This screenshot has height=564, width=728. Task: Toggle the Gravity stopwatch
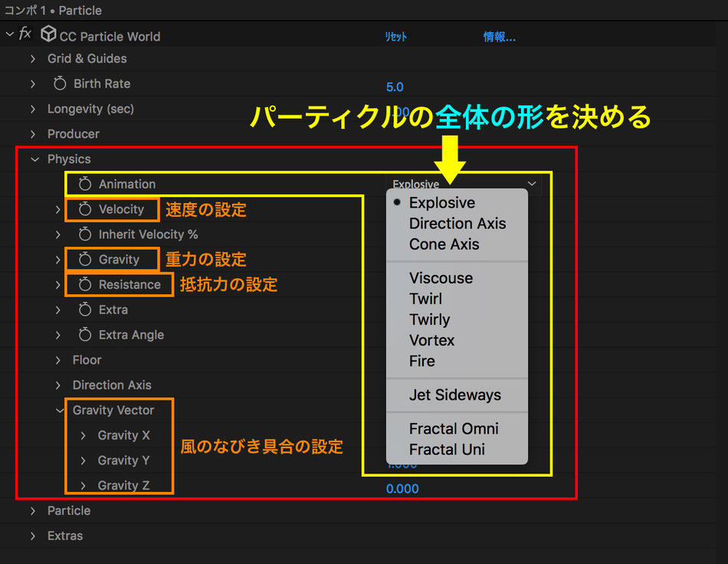84,259
